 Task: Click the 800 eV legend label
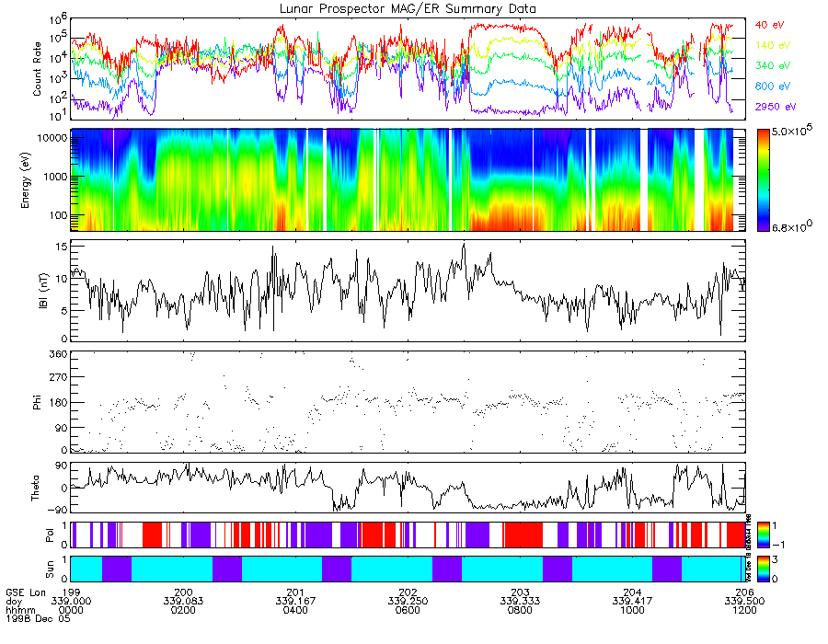pos(773,86)
